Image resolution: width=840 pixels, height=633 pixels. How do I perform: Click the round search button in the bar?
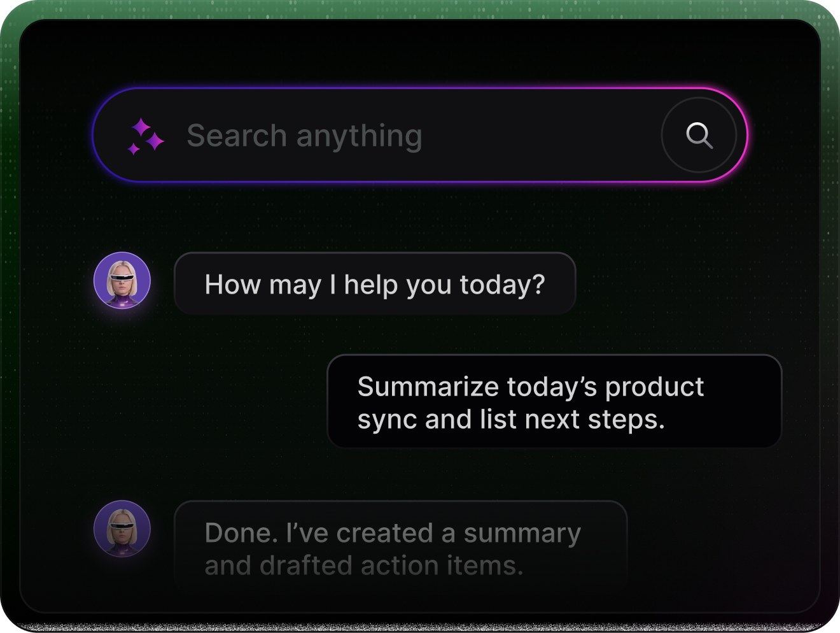coord(699,135)
